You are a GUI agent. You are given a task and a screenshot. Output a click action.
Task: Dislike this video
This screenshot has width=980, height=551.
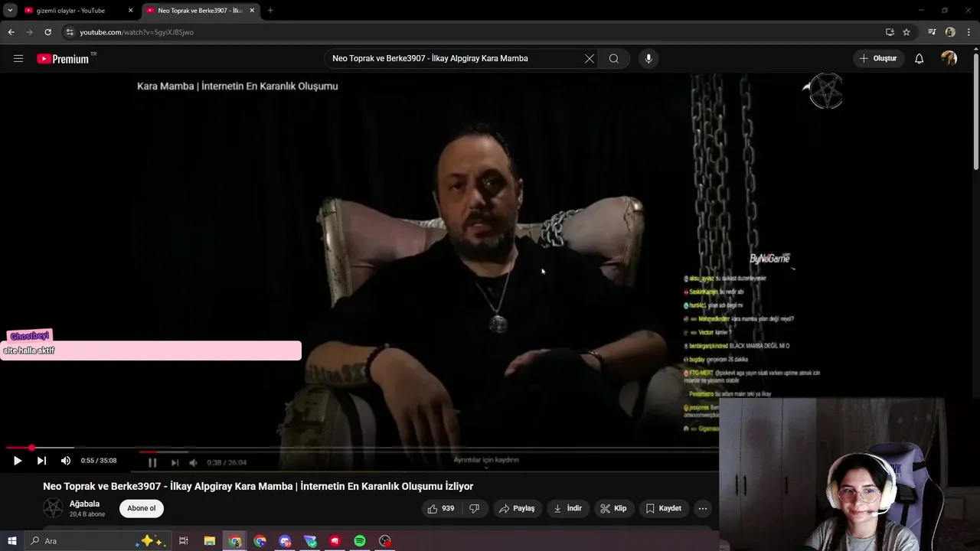coord(474,508)
